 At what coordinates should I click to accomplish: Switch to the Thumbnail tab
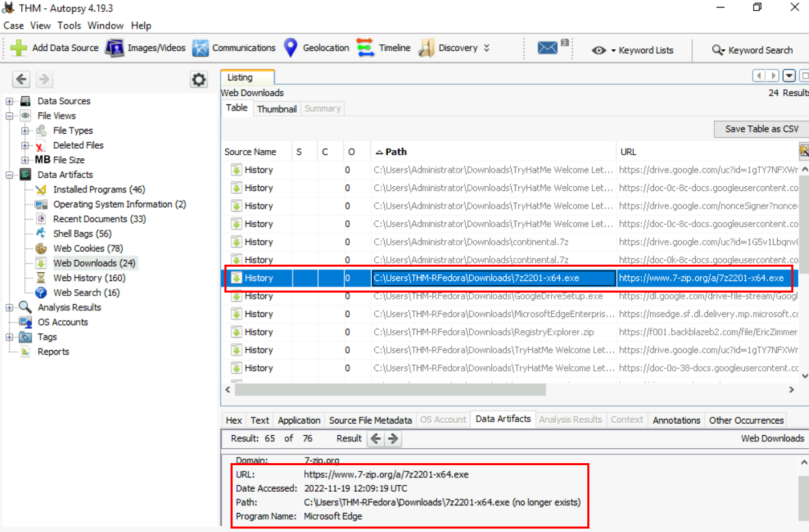(x=276, y=108)
